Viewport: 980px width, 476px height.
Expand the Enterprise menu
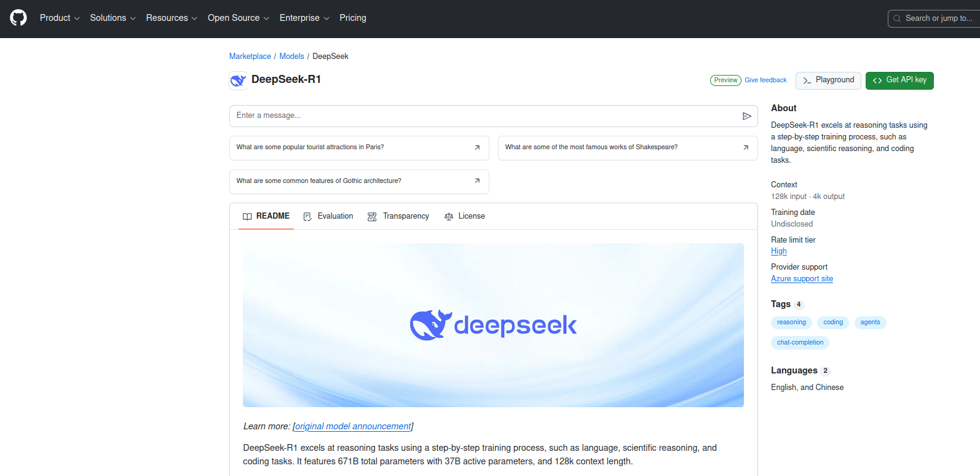tap(304, 18)
